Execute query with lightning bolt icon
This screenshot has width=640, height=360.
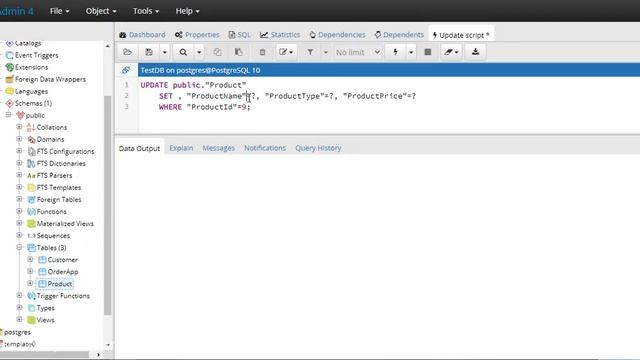pyautogui.click(x=395, y=52)
